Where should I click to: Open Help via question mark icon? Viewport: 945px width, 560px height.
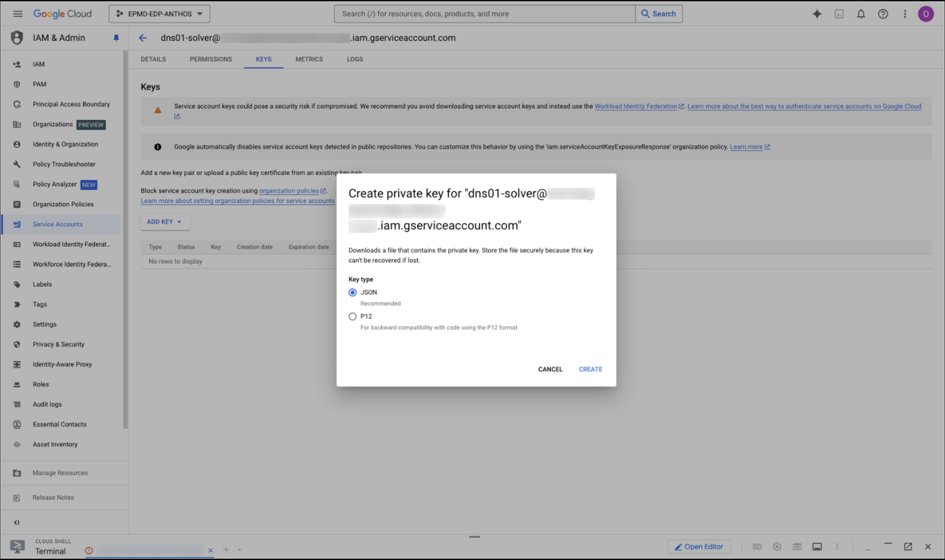point(883,14)
